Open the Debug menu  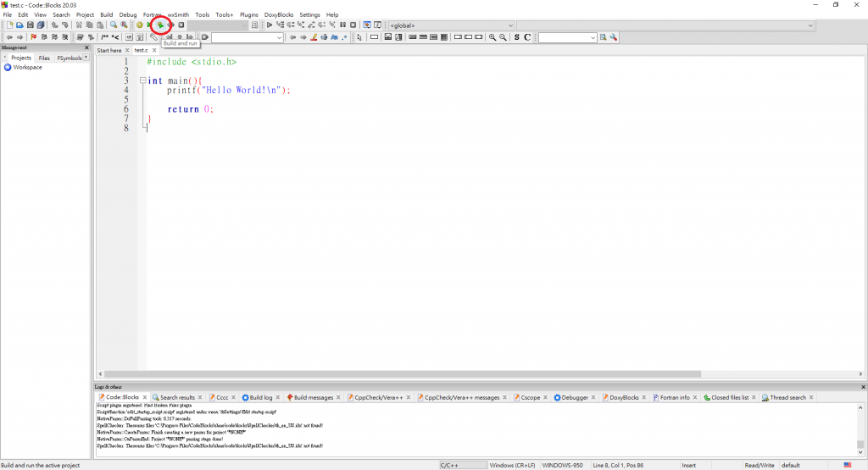128,15
